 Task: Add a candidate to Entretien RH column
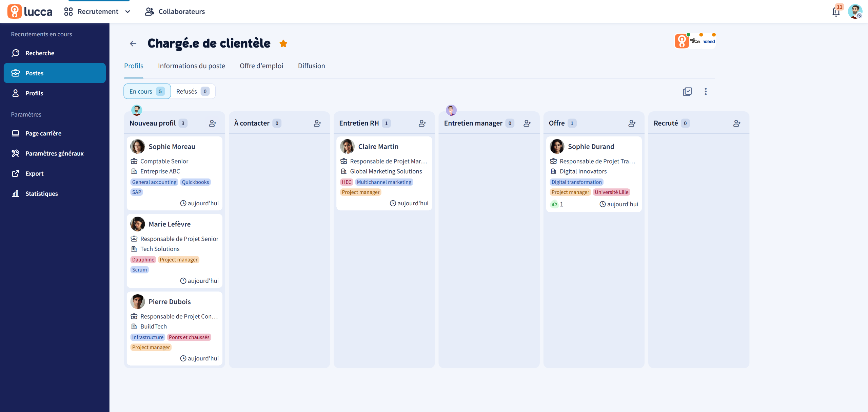pos(422,123)
